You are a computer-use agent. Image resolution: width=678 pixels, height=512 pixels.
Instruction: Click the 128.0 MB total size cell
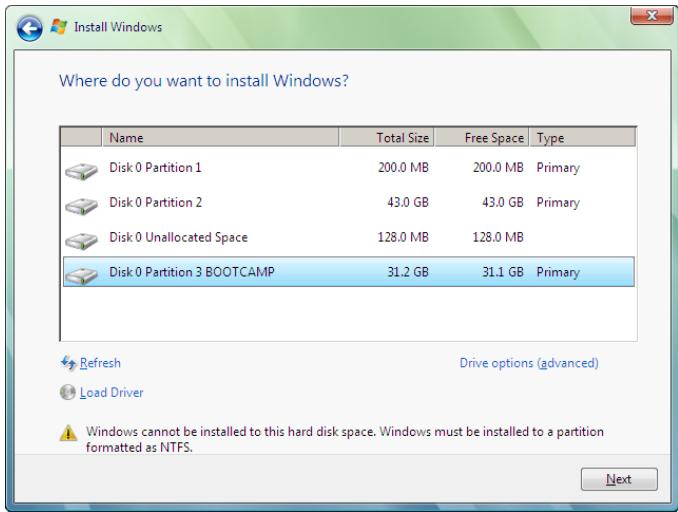pos(403,237)
